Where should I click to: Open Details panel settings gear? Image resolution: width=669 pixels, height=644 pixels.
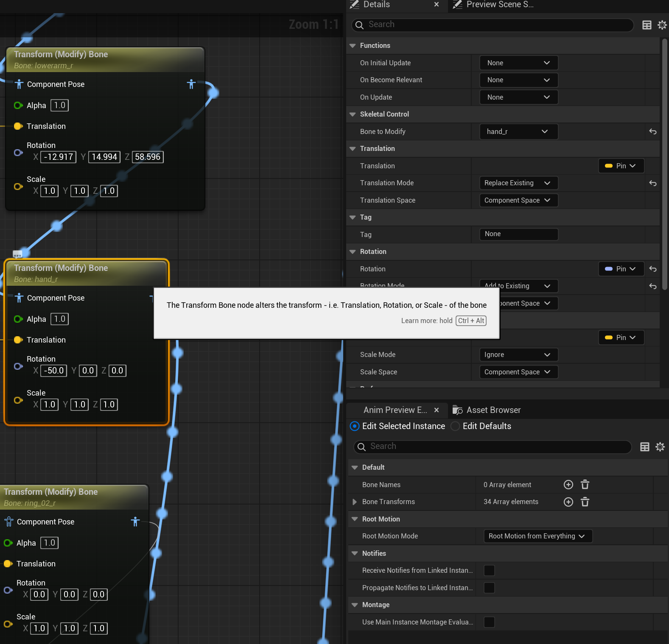(x=661, y=25)
